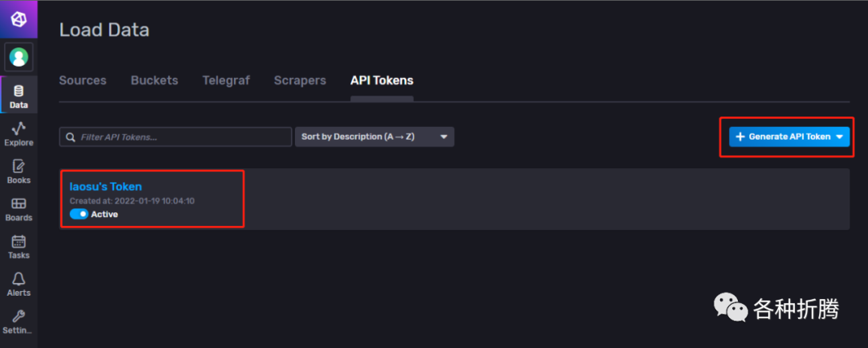Open the user account avatar
This screenshot has width=868, height=348.
18,57
